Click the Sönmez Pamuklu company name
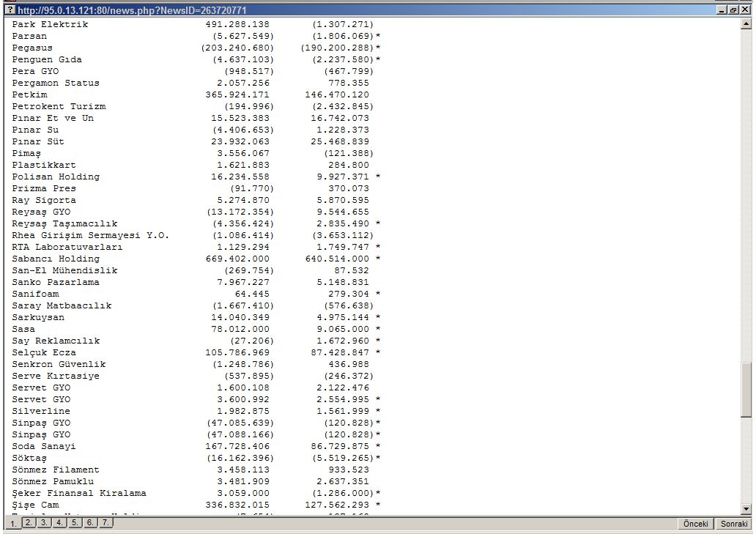Screen dimensions: 756x534 (53, 481)
